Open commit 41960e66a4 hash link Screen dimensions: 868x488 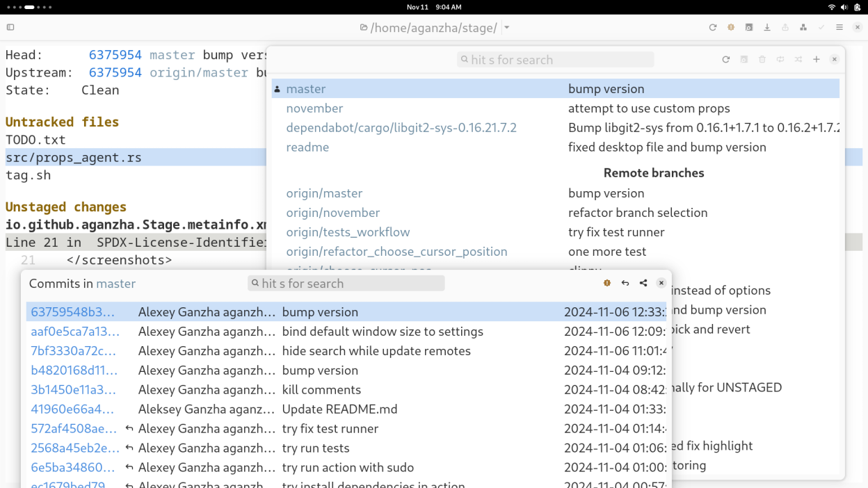[x=72, y=409]
